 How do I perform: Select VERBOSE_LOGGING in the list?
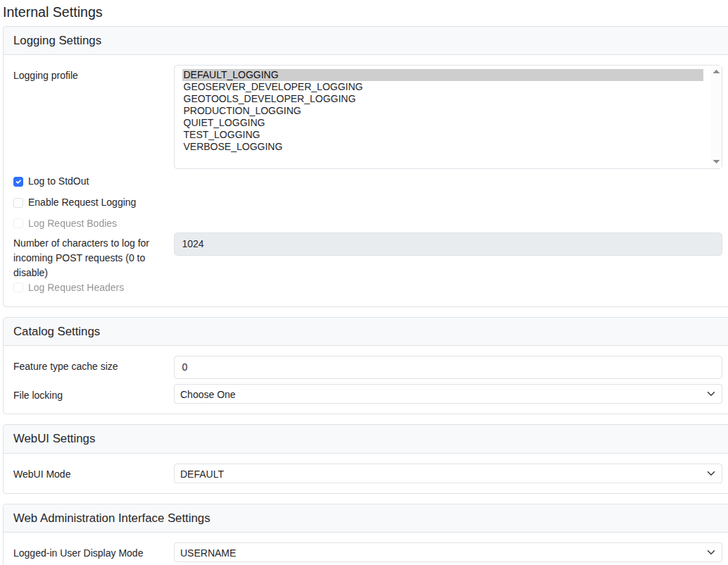tap(232, 147)
